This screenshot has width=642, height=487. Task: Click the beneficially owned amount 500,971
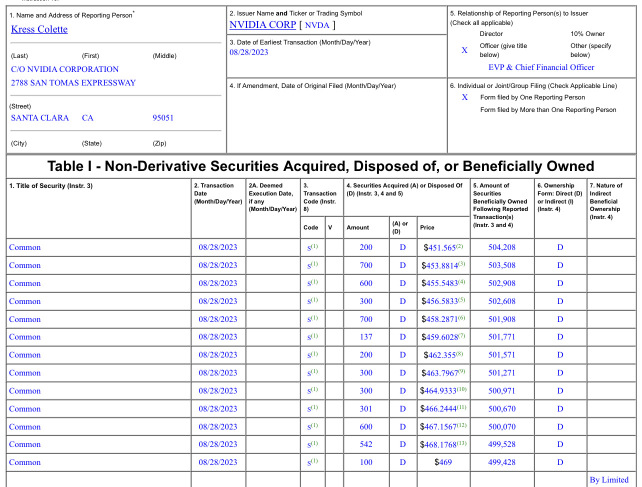click(502, 391)
